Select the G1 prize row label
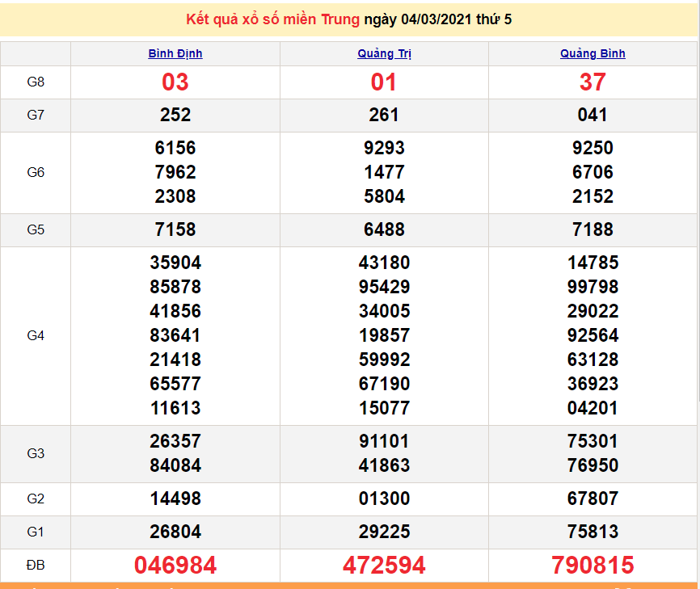 click(36, 532)
